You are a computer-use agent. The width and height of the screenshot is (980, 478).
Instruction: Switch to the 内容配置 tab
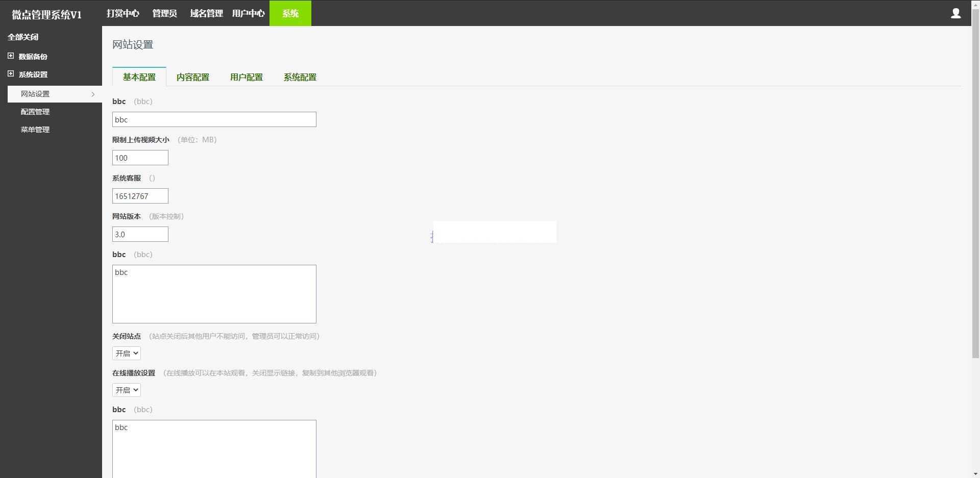click(192, 77)
